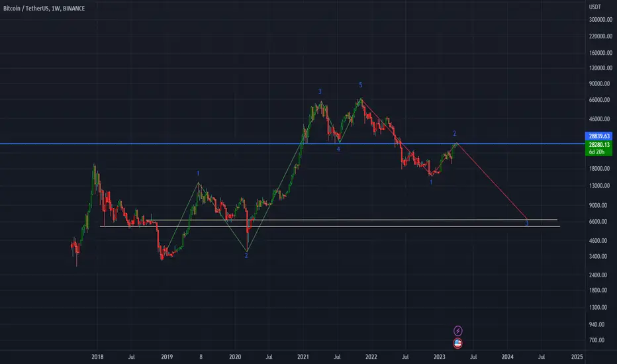This screenshot has height=364, width=617.
Task: Click the 2019 label on time axis
Action: click(x=167, y=357)
